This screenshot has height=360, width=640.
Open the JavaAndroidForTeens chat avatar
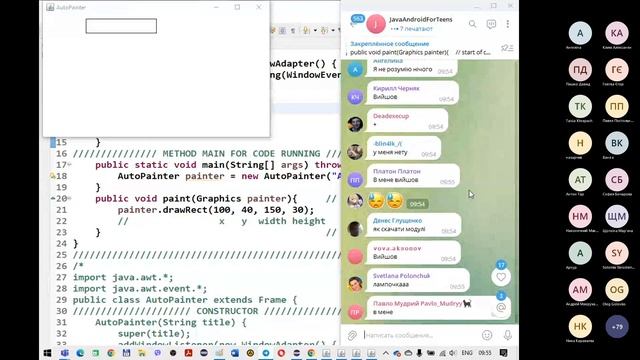[x=376, y=24]
